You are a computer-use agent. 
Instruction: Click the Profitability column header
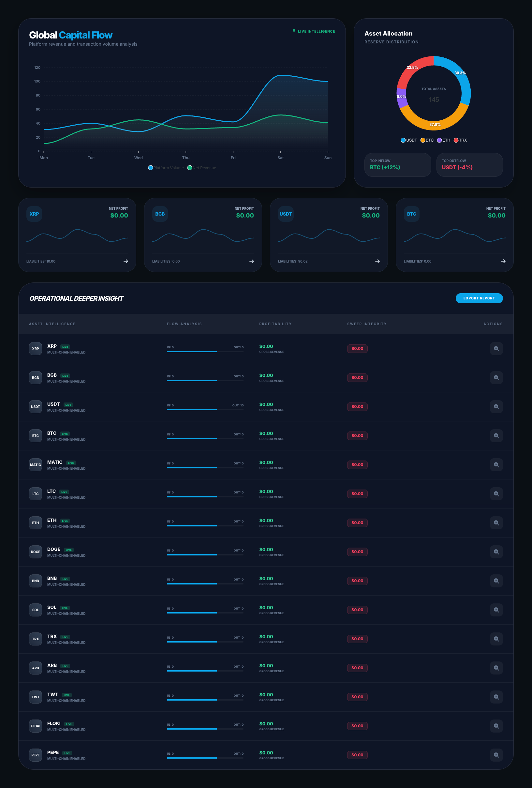[275, 324]
